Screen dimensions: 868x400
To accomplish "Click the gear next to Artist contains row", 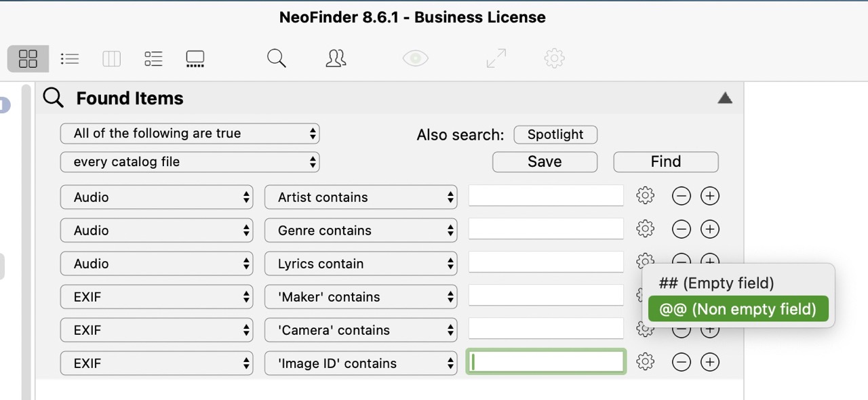I will 645,197.
